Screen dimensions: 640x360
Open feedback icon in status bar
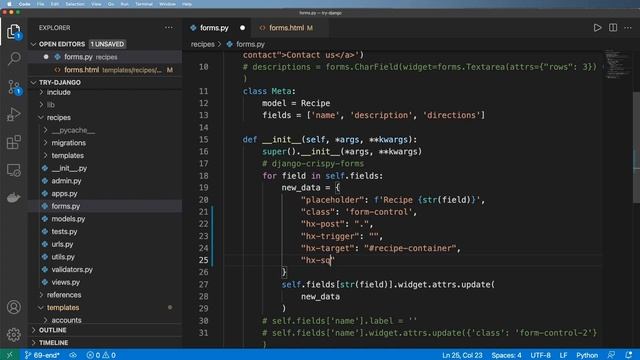click(x=611, y=355)
